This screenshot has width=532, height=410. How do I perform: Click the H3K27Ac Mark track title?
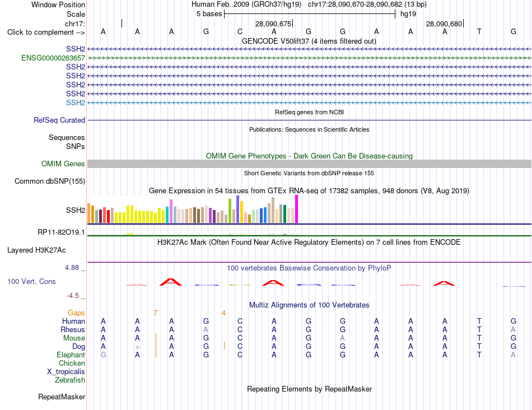pyautogui.click(x=309, y=243)
